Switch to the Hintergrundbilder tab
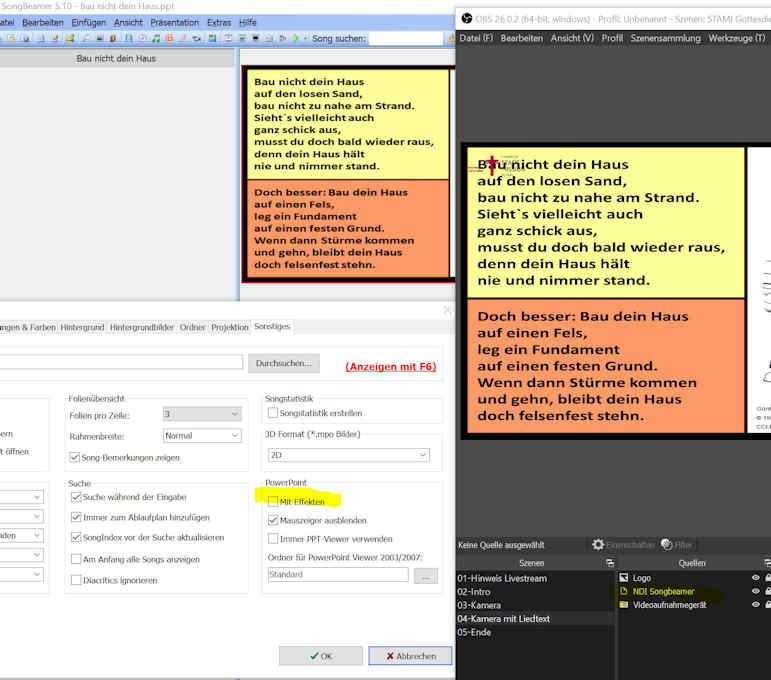 (142, 327)
